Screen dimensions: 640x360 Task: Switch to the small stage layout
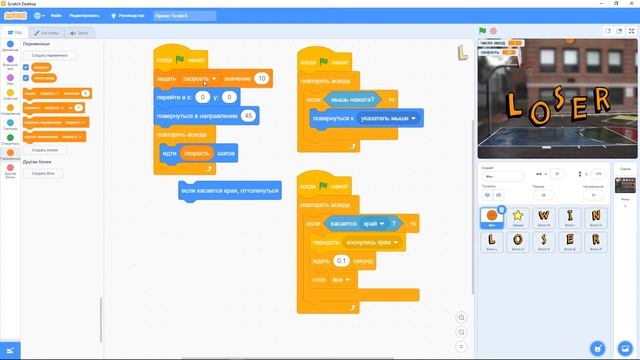tap(608, 31)
